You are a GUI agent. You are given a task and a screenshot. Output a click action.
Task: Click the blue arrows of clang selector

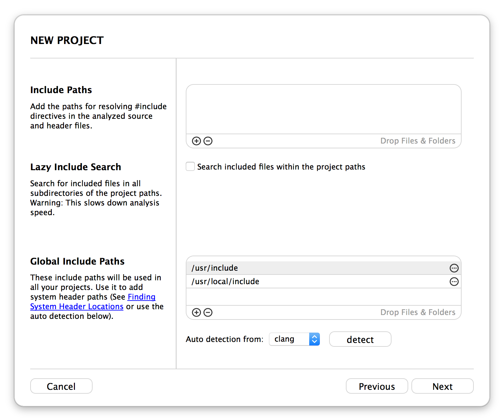click(315, 339)
